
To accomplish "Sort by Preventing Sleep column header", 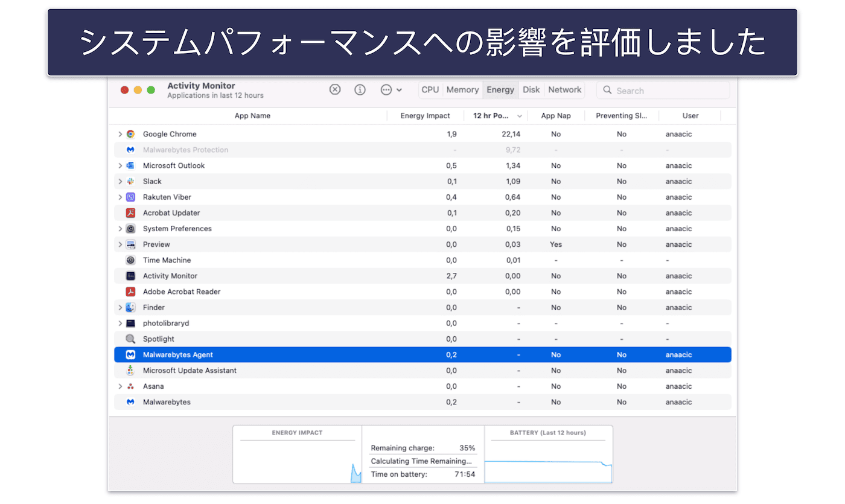I will (622, 116).
